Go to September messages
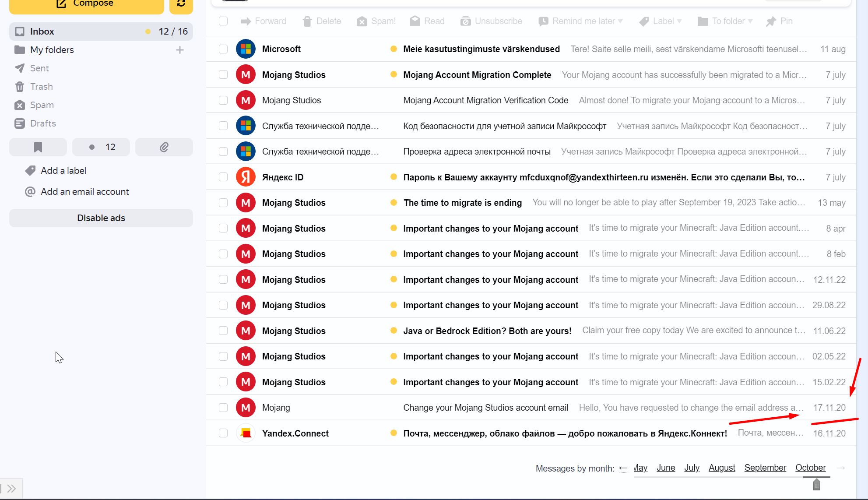 [x=765, y=468]
